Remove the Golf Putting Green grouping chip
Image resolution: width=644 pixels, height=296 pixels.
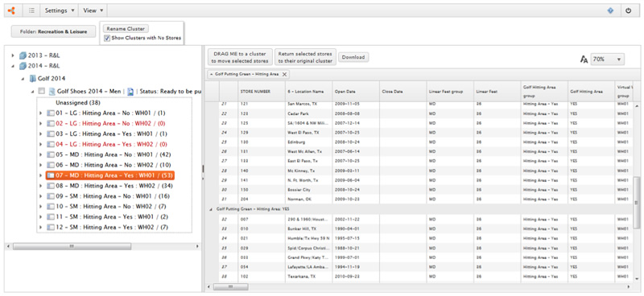coord(284,74)
